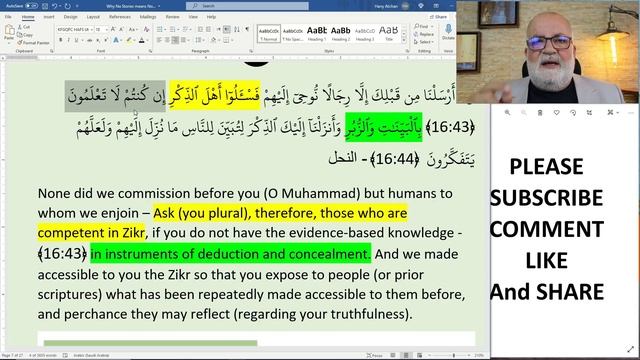The width and height of the screenshot is (640, 360).
Task: Click the Redo icon
Action: pyautogui.click(x=67, y=6)
